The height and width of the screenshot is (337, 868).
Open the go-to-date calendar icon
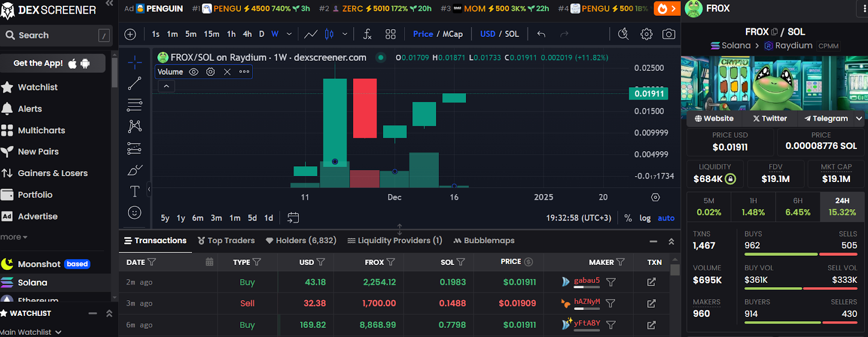[293, 218]
